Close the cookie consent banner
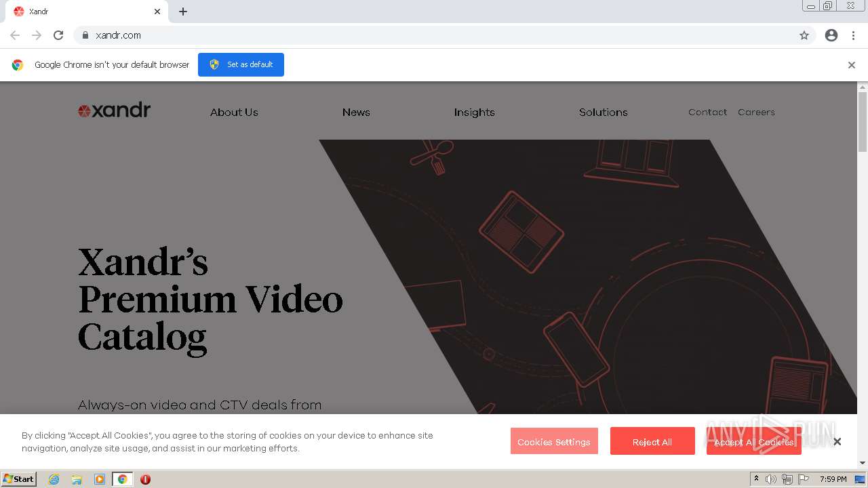868x488 pixels. [837, 441]
